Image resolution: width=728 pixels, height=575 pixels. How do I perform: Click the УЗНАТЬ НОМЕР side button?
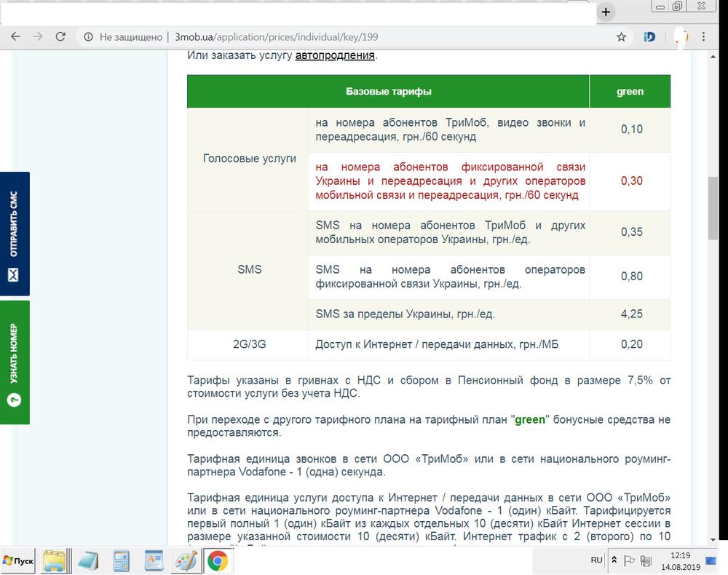(15, 362)
